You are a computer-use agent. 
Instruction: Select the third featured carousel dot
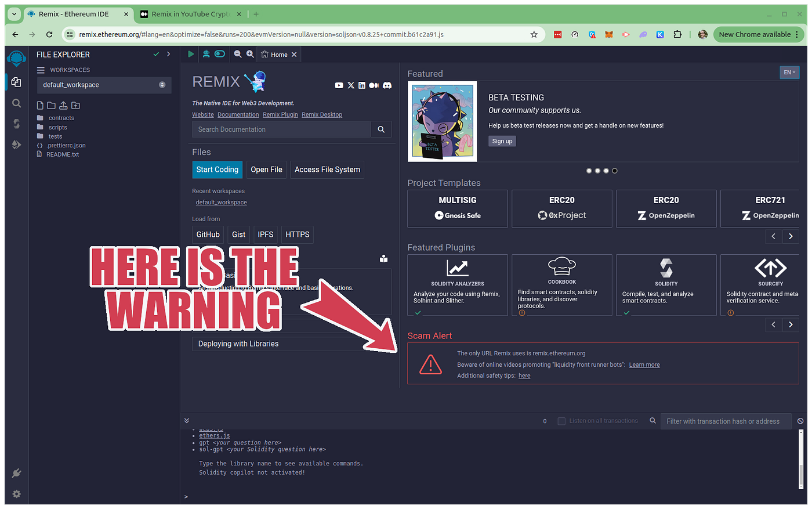[606, 171]
